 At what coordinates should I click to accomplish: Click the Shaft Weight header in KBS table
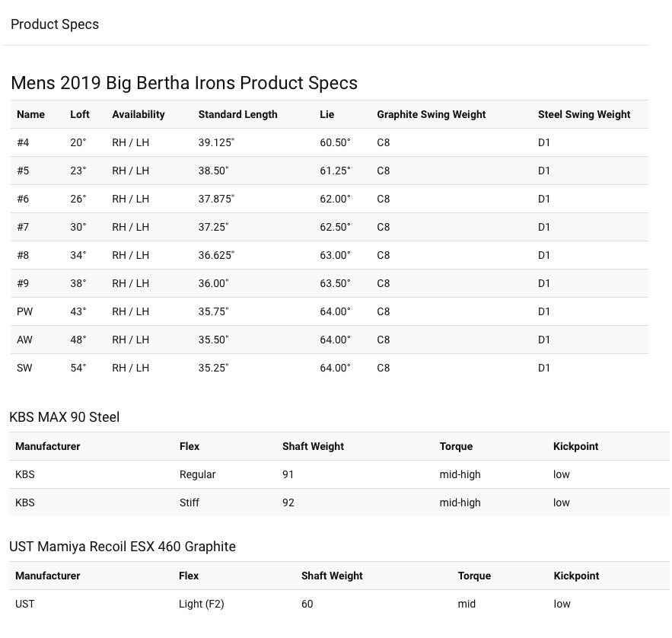[x=314, y=446]
